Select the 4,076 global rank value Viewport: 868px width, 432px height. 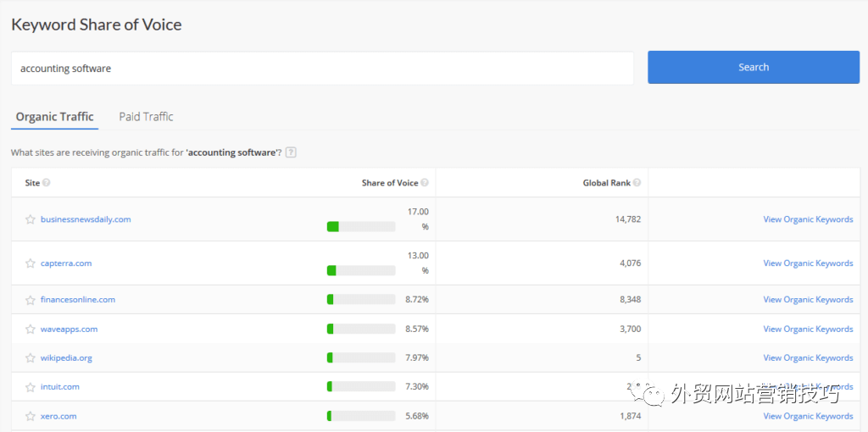pos(630,263)
